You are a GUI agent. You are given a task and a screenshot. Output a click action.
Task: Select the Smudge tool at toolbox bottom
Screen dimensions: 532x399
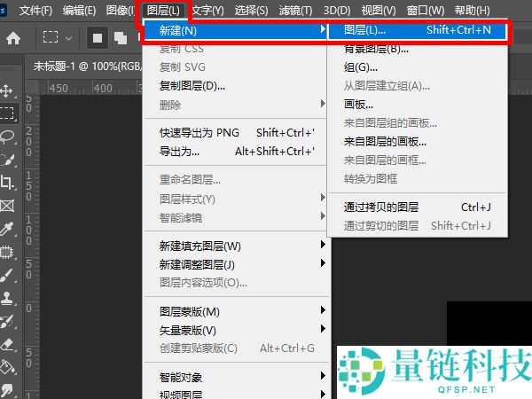pyautogui.click(x=7, y=390)
